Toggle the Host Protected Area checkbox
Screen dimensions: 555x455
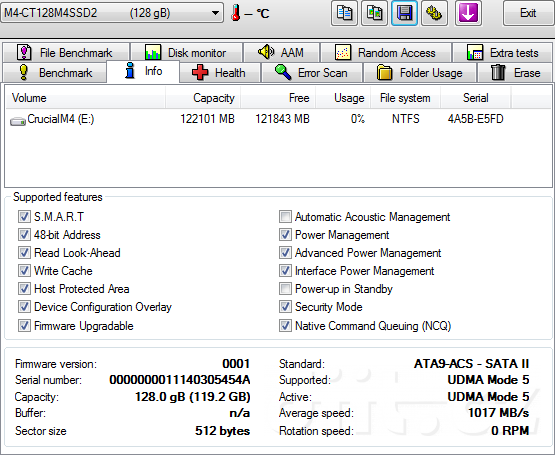click(x=24, y=289)
